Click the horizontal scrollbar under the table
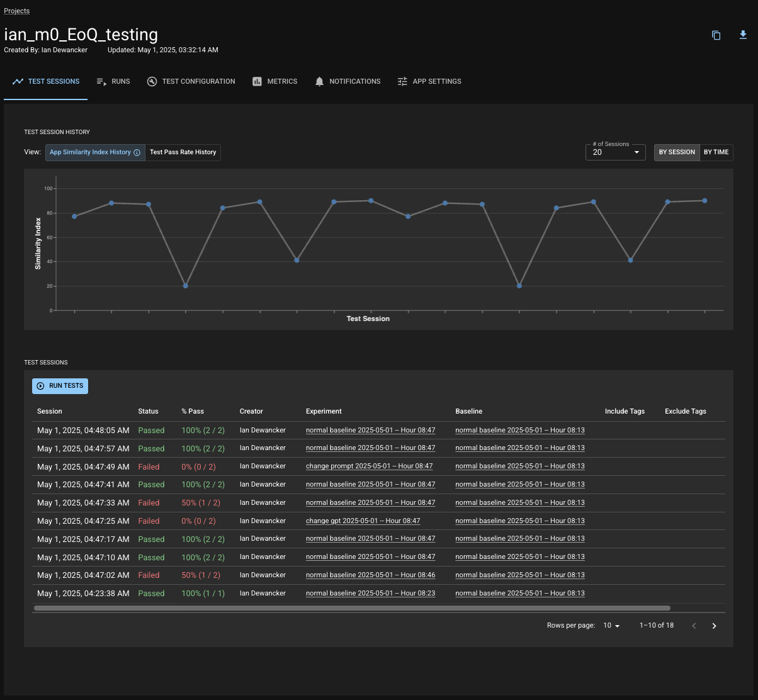 [x=352, y=608]
